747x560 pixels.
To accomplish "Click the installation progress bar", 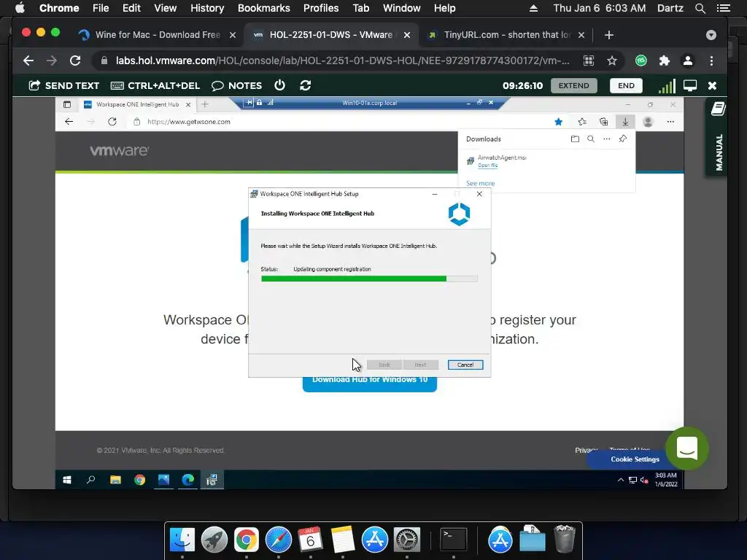I will pos(369,279).
